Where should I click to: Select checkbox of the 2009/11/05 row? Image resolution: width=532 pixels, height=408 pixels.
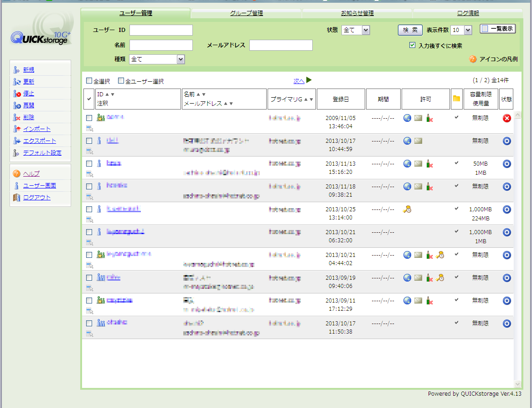tap(89, 118)
